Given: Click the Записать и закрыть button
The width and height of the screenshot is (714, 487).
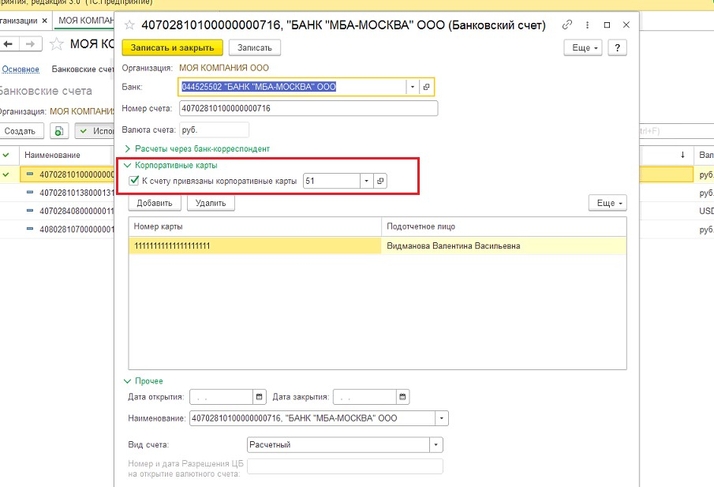Looking at the screenshot, I should [x=171, y=47].
